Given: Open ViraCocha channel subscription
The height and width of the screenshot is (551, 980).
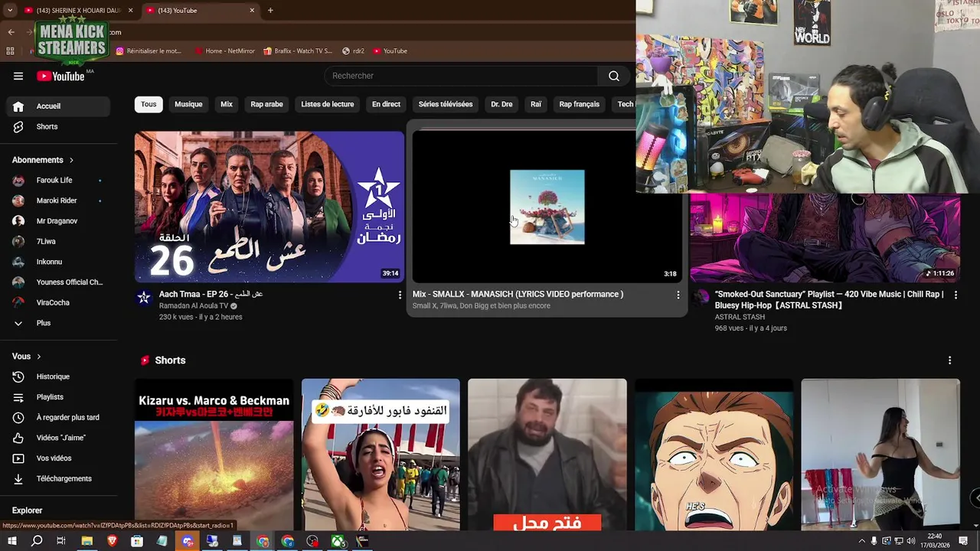Looking at the screenshot, I should click(59, 303).
